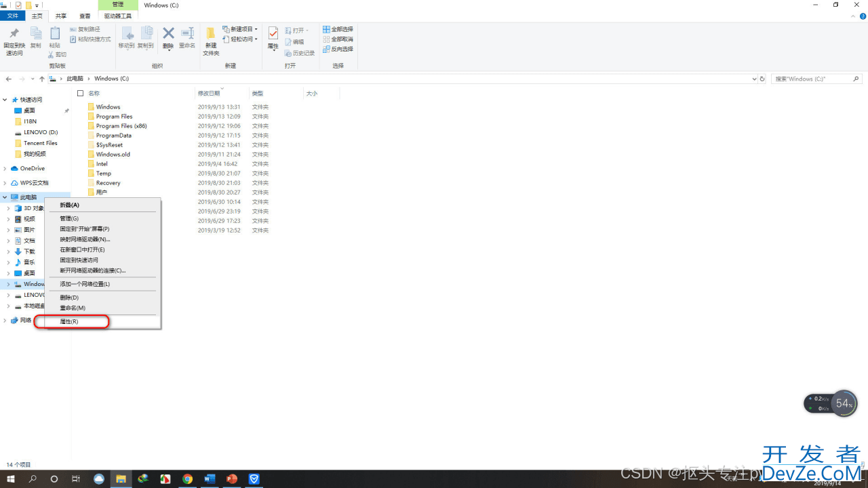This screenshot has height=488, width=868.
Task: Click the Search Windows (C:) input field
Action: click(x=817, y=79)
